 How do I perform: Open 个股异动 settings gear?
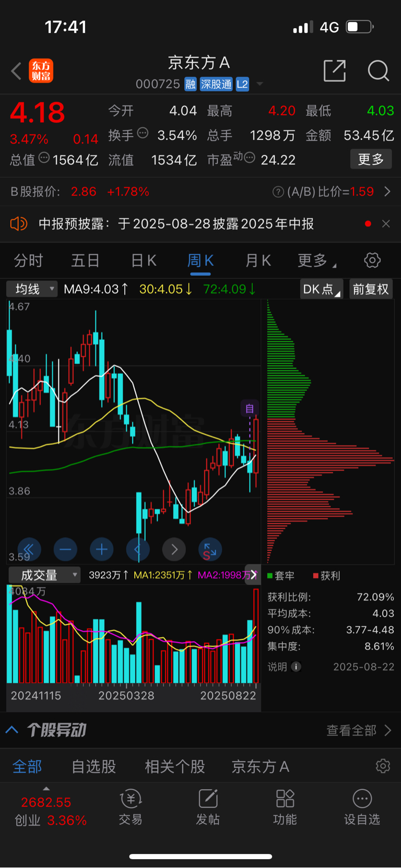383,766
